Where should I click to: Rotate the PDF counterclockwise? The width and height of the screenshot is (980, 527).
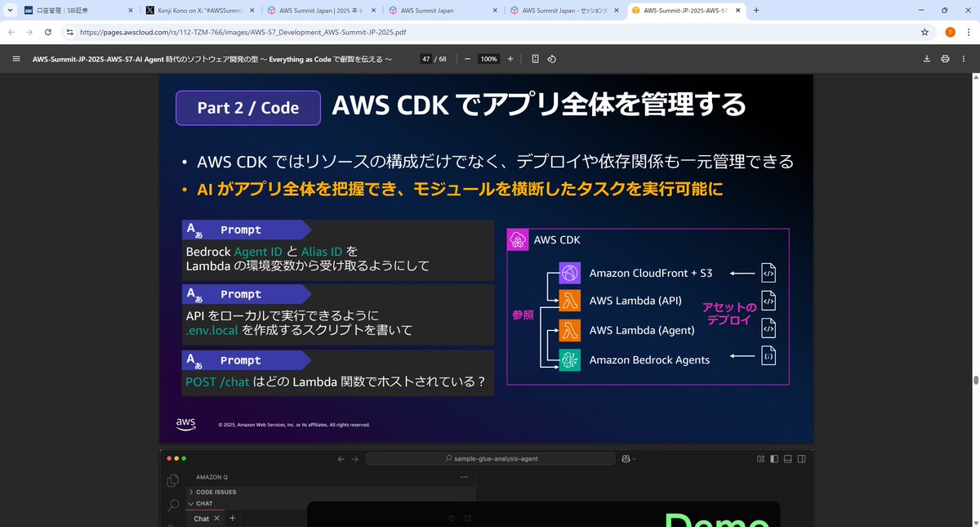coord(551,59)
